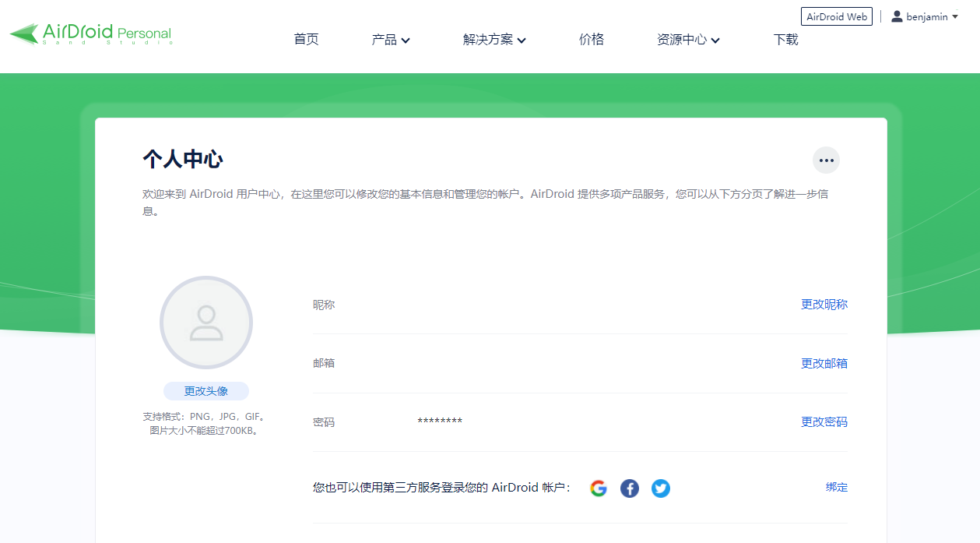Click the 绑定 link
The image size is (980, 543).
pos(837,488)
